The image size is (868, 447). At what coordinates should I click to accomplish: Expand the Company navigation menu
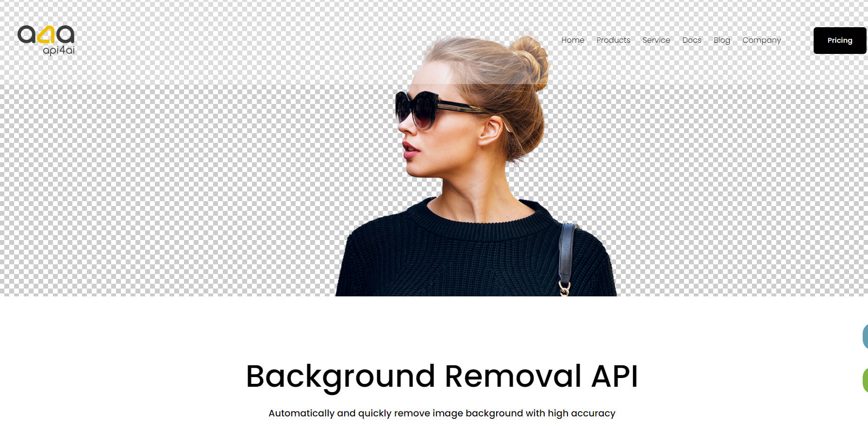pos(761,40)
